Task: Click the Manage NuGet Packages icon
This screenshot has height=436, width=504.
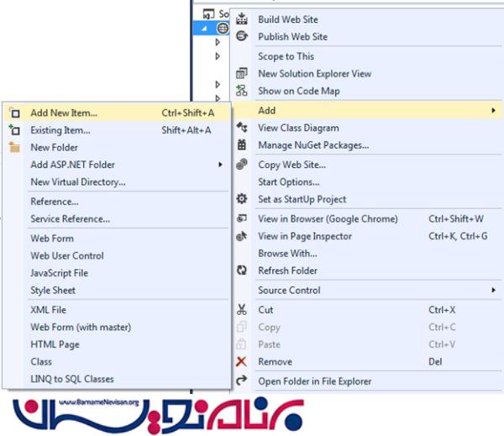Action: (243, 145)
